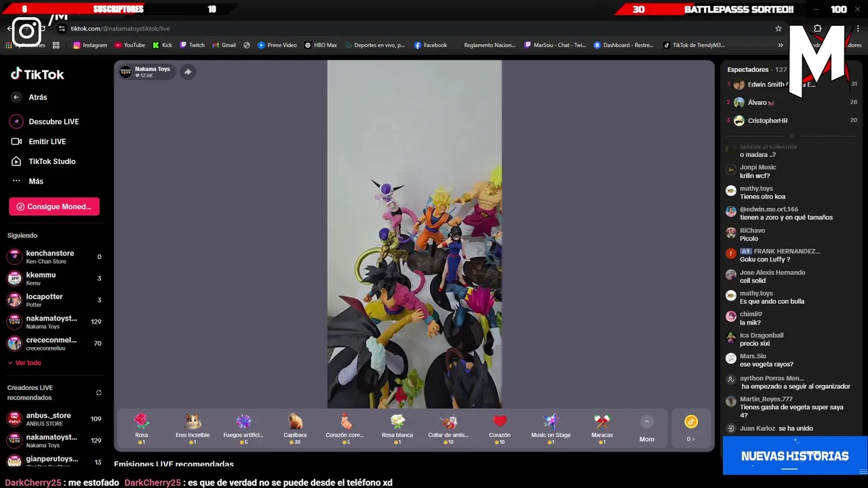868x488 pixels.
Task: Open the browser apps grid icon
Action: [56, 45]
